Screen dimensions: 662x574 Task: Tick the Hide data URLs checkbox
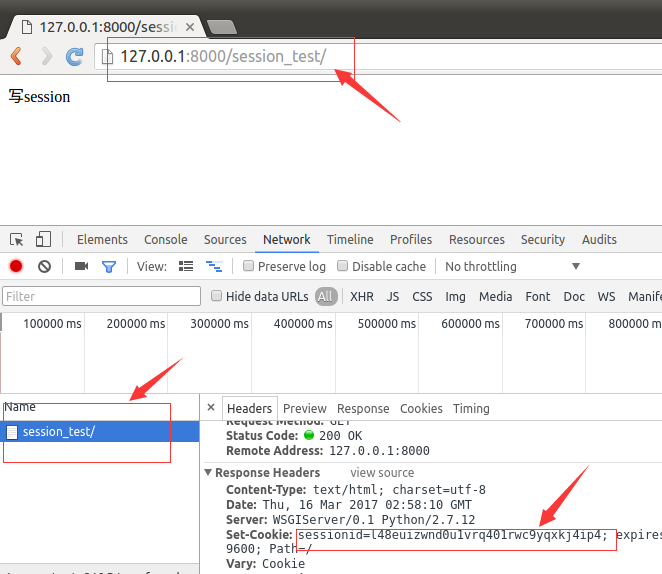point(217,297)
